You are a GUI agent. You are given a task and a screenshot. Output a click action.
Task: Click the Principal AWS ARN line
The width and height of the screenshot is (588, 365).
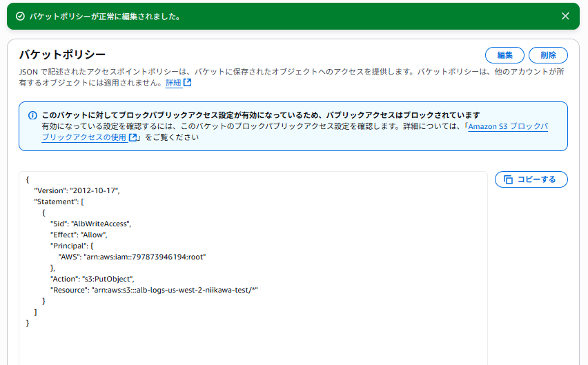(x=132, y=257)
